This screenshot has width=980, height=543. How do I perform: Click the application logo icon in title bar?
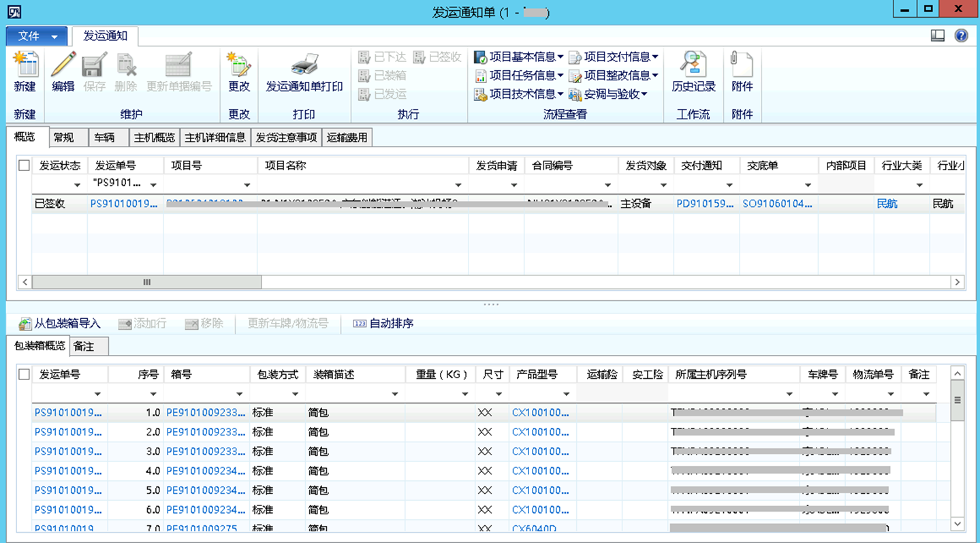point(14,11)
